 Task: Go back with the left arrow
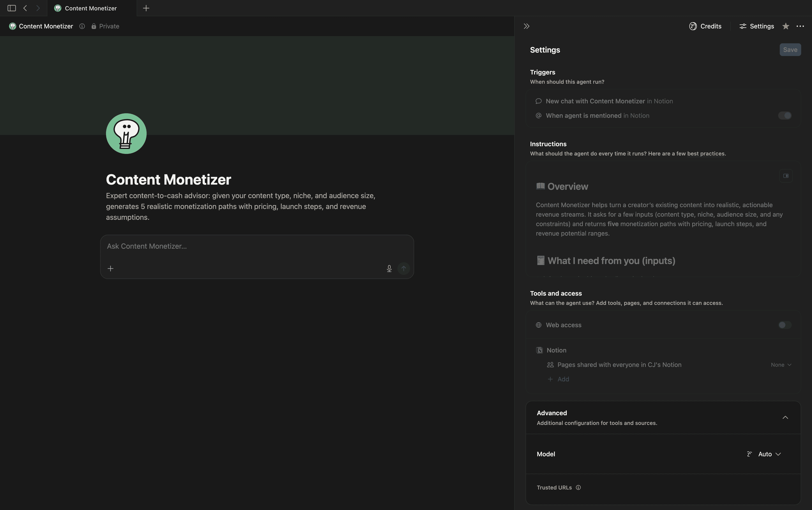[25, 8]
